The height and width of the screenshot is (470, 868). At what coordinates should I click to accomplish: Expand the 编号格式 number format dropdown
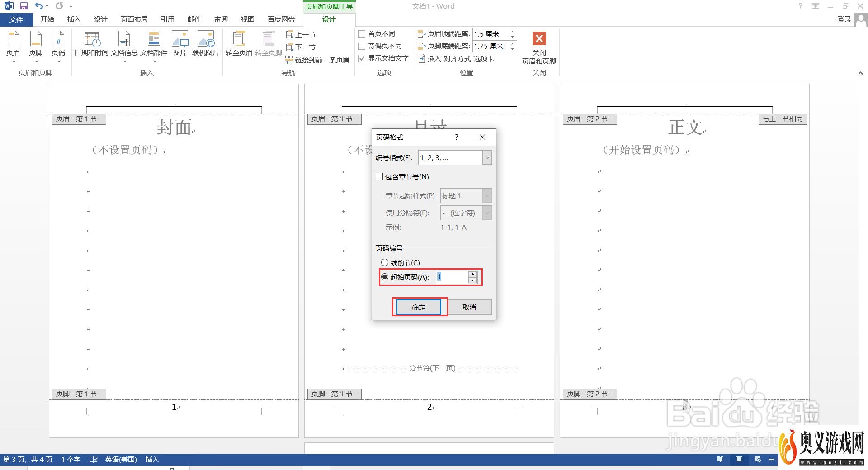pyautogui.click(x=487, y=158)
